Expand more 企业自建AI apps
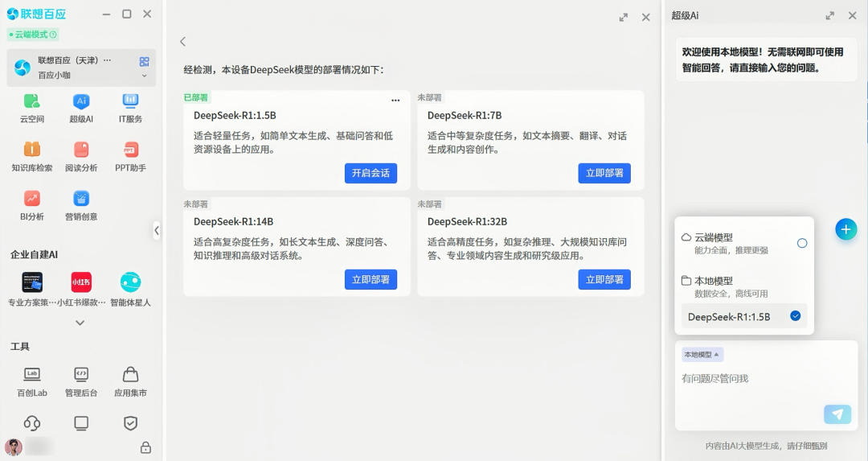The height and width of the screenshot is (461, 868). point(80,323)
